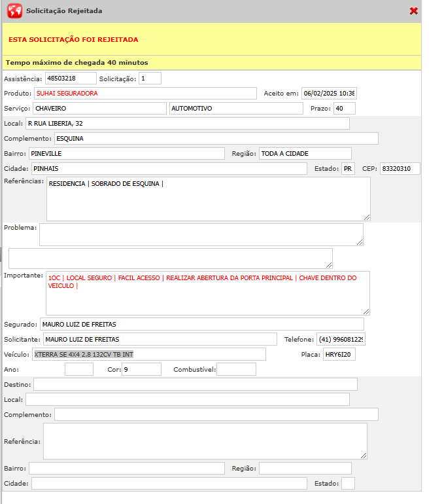Click the Assistência field showing 48503218

pyautogui.click(x=71, y=79)
